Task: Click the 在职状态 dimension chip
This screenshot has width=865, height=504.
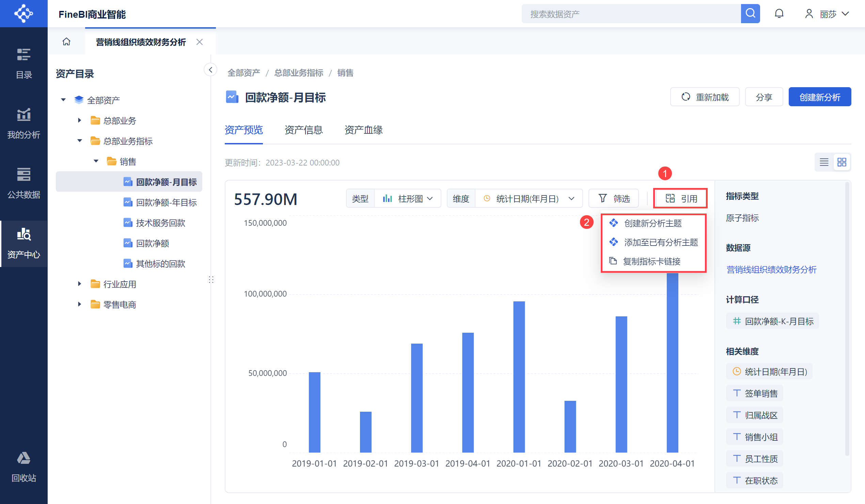Action: (754, 480)
